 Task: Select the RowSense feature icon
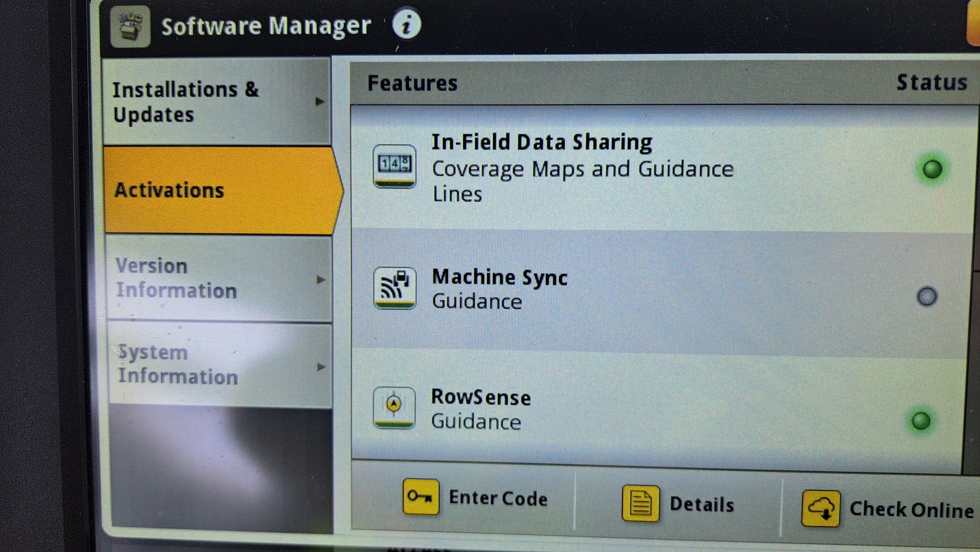[394, 407]
